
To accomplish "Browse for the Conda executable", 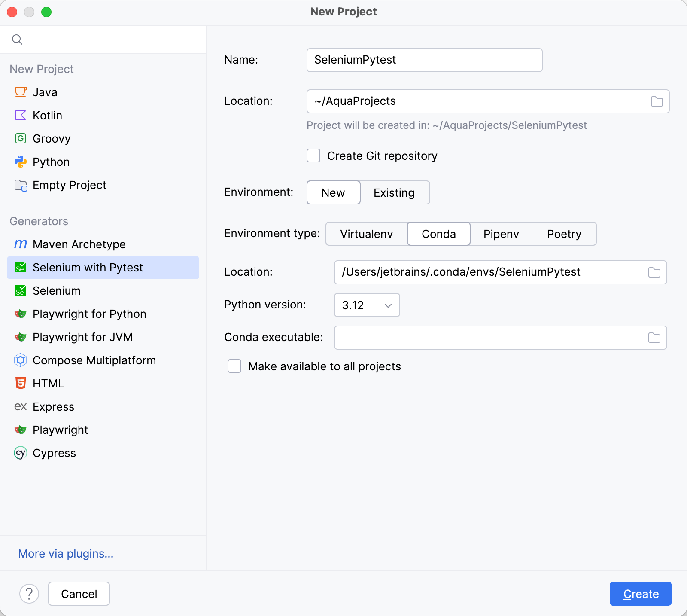I will [654, 338].
